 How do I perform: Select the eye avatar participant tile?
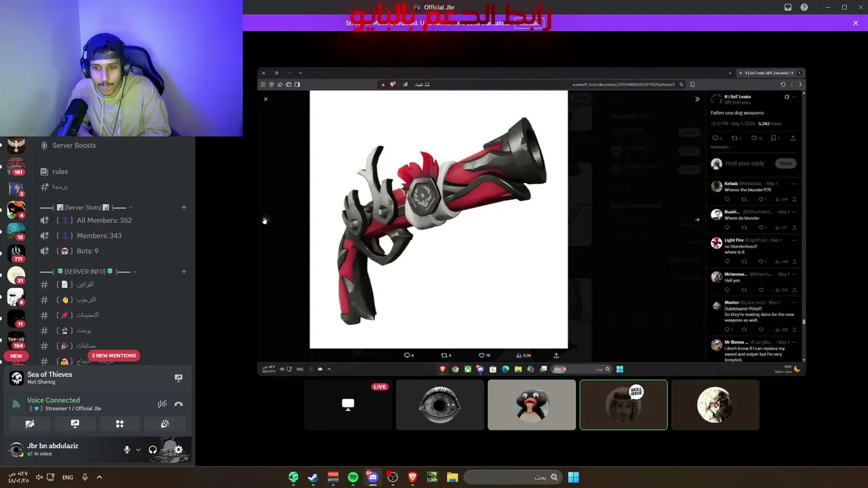pyautogui.click(x=439, y=405)
